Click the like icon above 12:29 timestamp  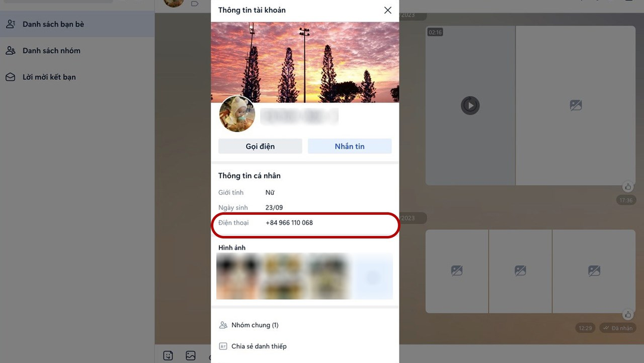tap(627, 315)
